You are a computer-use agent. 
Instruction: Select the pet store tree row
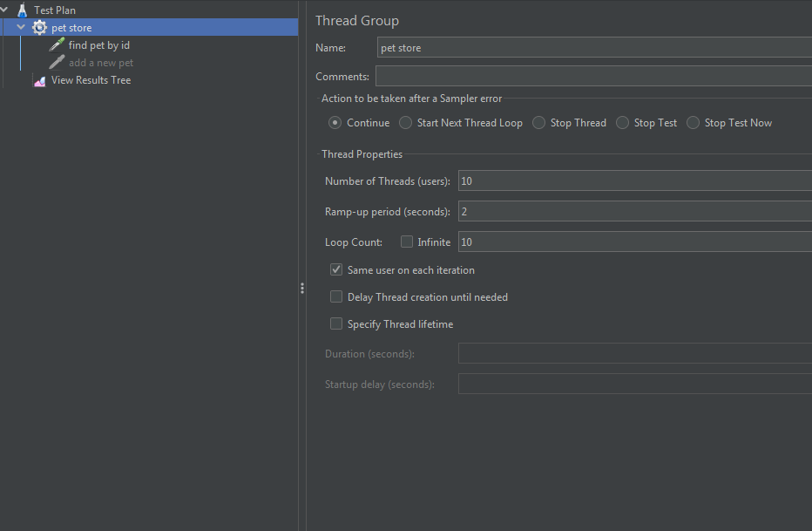pos(149,27)
